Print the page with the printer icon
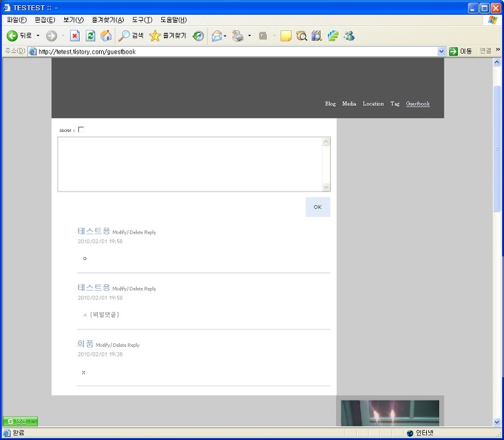Image resolution: width=504 pixels, height=440 pixels. pyautogui.click(x=238, y=35)
